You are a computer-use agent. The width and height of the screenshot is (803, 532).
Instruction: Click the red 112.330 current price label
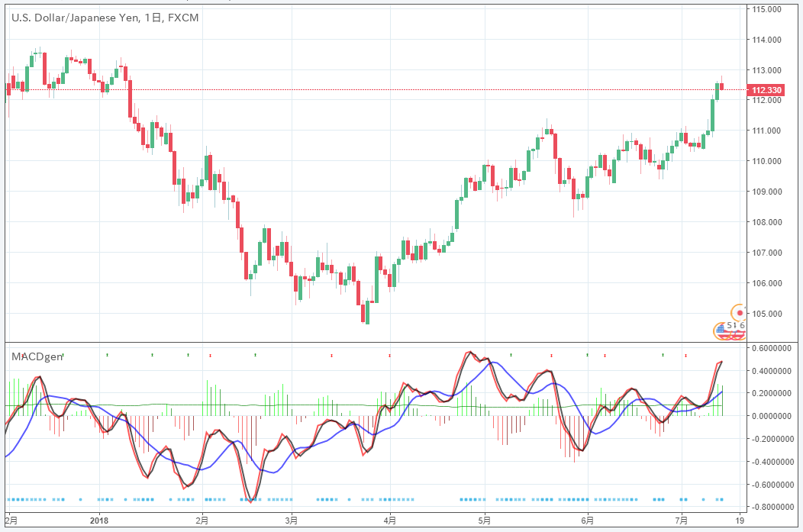pos(766,90)
